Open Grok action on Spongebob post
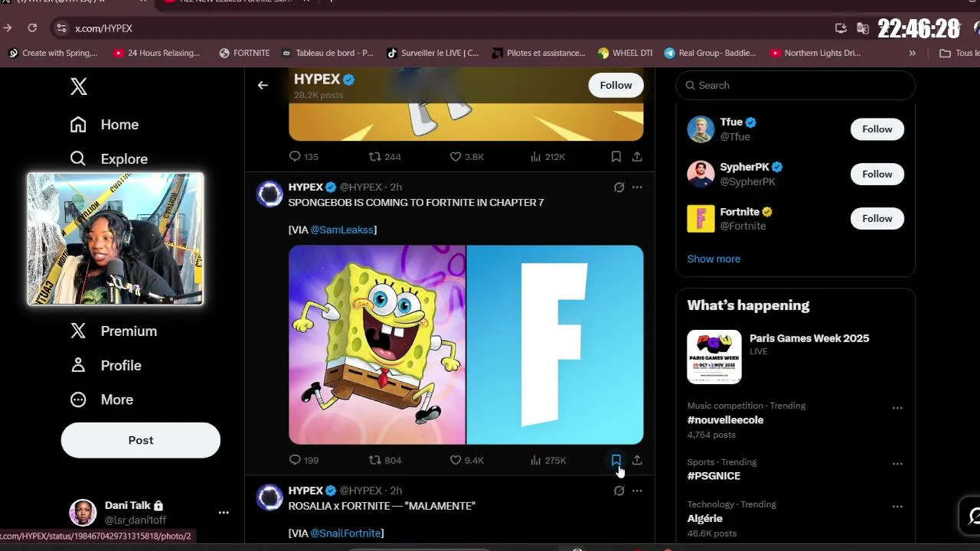Image resolution: width=980 pixels, height=551 pixels. [x=619, y=187]
